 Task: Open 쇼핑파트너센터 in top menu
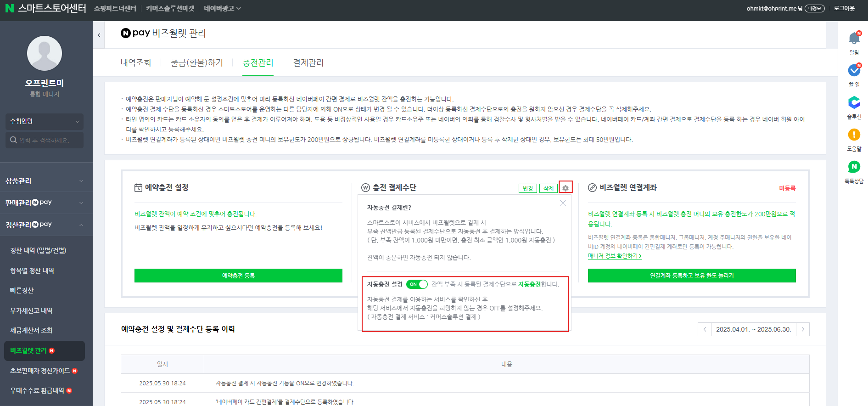point(115,8)
